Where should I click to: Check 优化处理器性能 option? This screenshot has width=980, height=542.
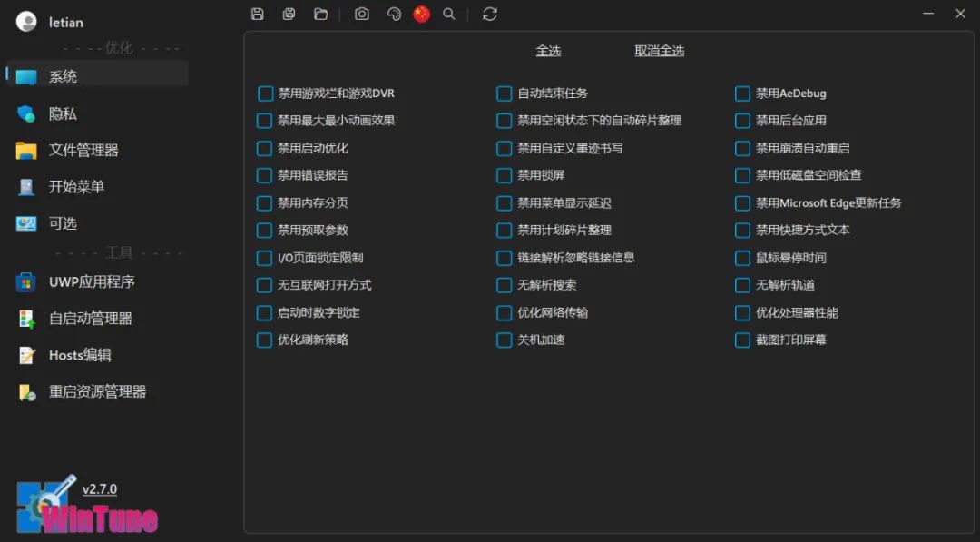[742, 312]
